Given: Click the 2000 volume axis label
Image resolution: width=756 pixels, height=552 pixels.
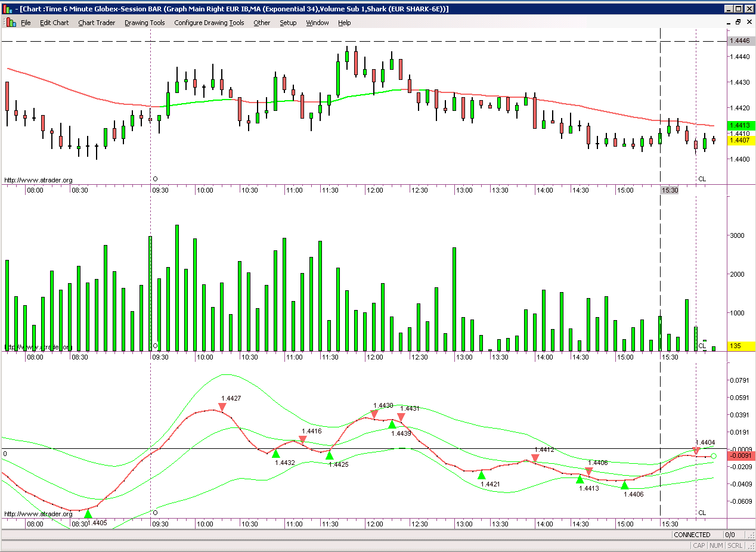Looking at the screenshot, I should tap(738, 274).
